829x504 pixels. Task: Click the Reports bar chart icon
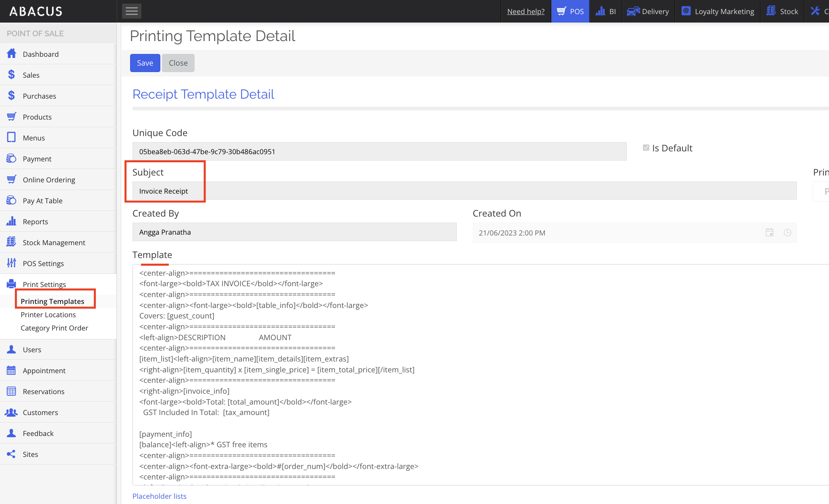[x=11, y=221]
